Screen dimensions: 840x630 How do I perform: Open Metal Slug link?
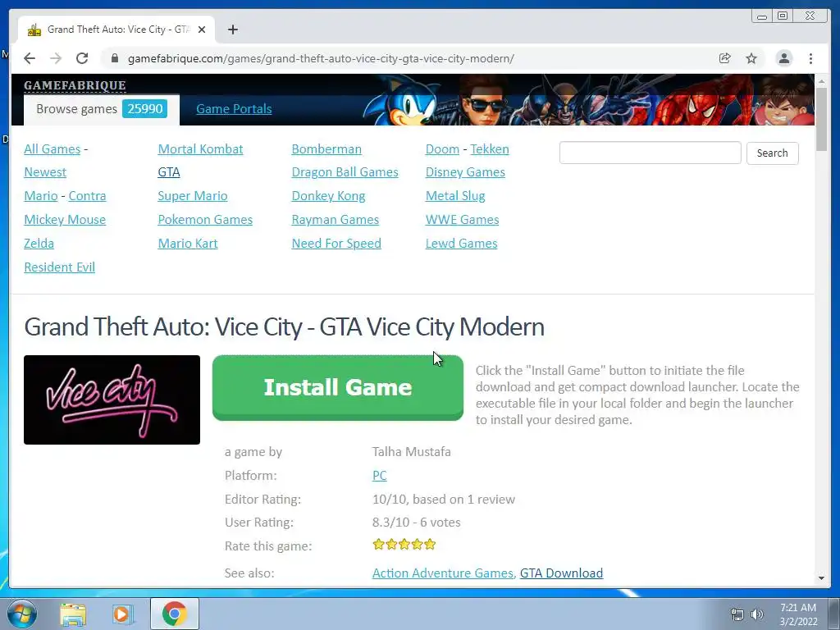click(455, 196)
